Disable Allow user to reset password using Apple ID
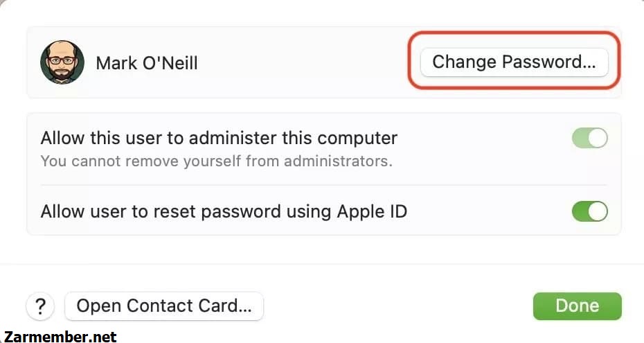The width and height of the screenshot is (644, 343). click(x=590, y=211)
